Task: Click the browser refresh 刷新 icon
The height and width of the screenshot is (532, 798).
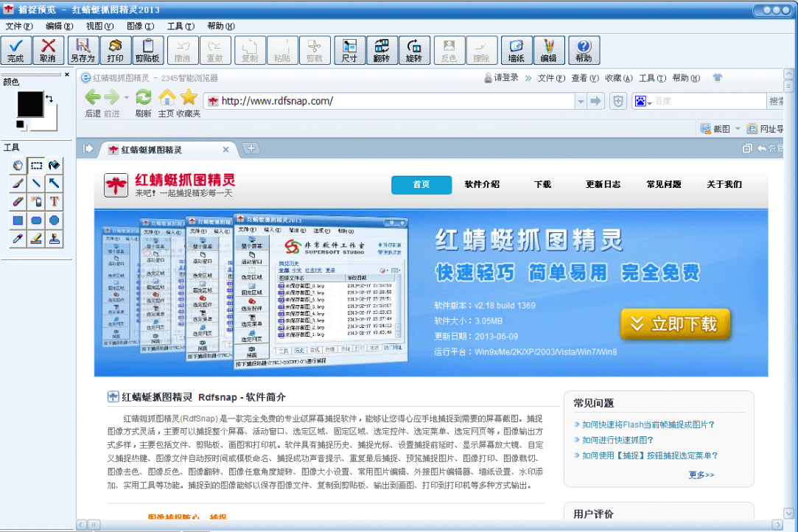Action: tap(144, 97)
